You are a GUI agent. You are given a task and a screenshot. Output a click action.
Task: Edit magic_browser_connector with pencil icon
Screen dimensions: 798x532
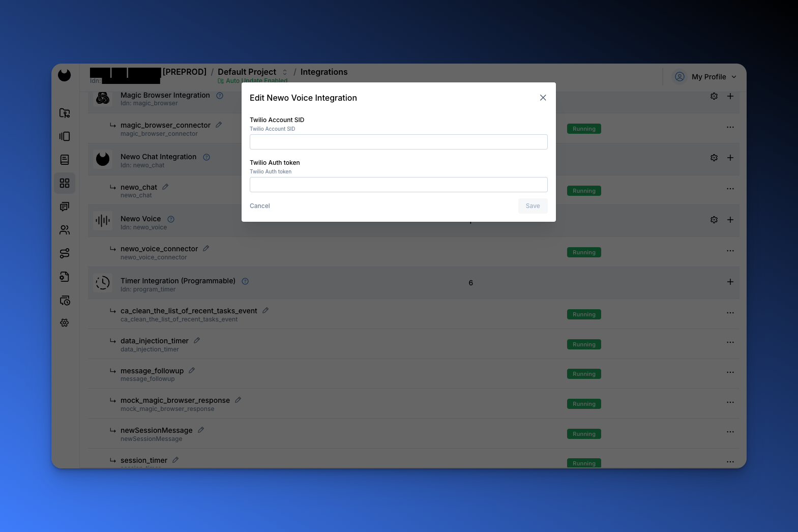(x=219, y=125)
